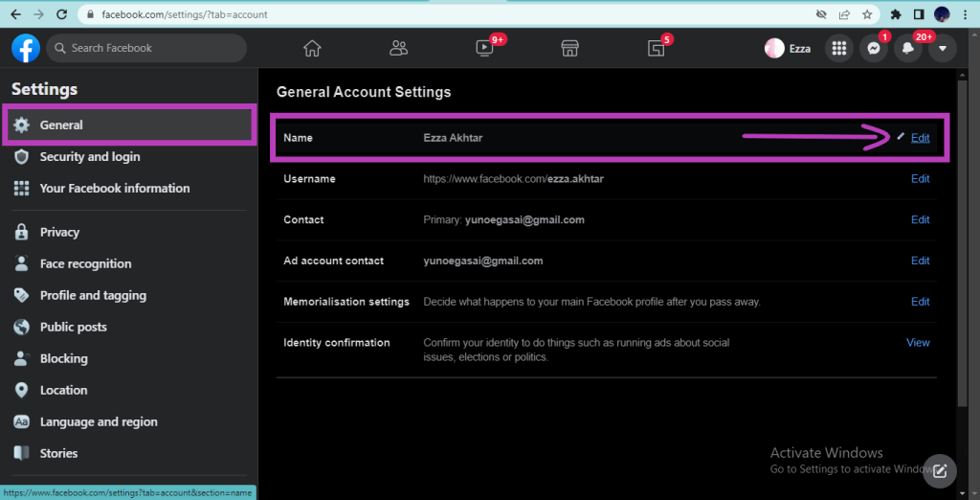
Task: Toggle the browser side panel icon
Action: coord(919,13)
